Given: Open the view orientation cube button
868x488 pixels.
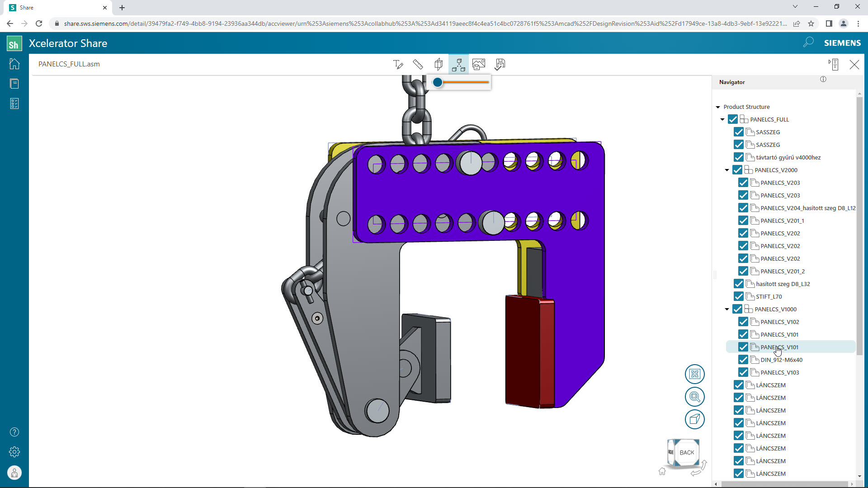Looking at the screenshot, I should [x=695, y=419].
